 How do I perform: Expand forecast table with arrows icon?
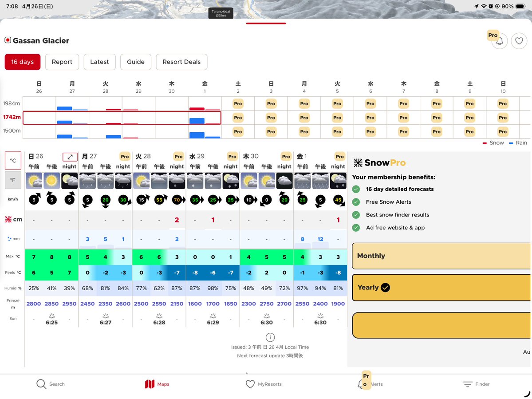point(70,157)
